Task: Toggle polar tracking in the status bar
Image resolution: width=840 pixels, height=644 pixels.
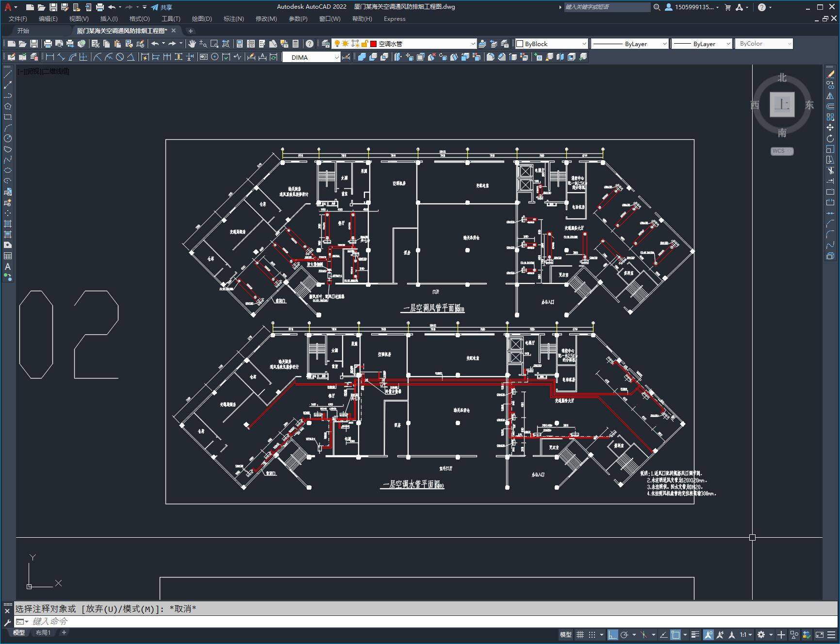Action: coord(624,635)
